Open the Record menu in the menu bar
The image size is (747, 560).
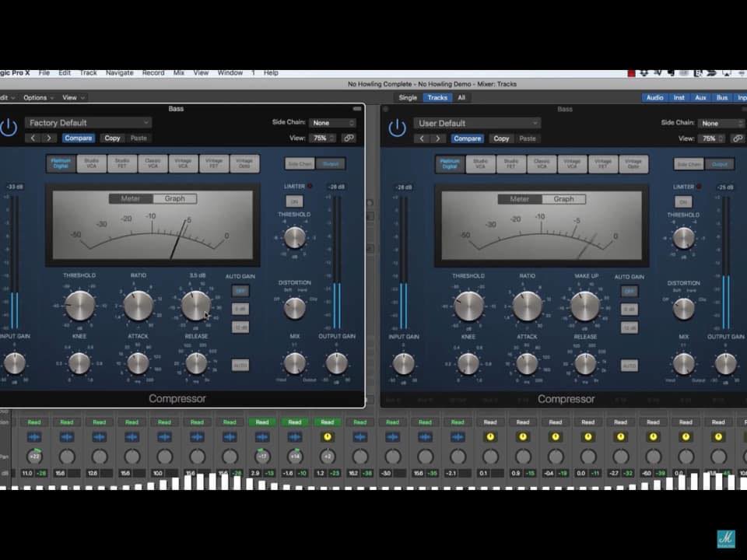[153, 73]
